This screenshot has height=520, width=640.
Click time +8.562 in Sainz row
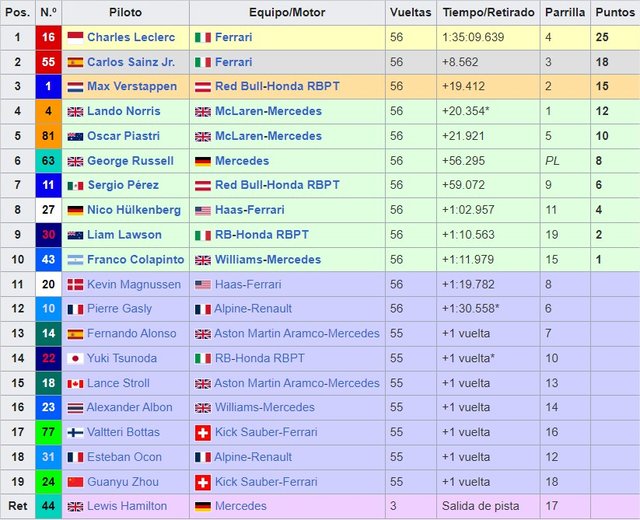tap(460, 62)
